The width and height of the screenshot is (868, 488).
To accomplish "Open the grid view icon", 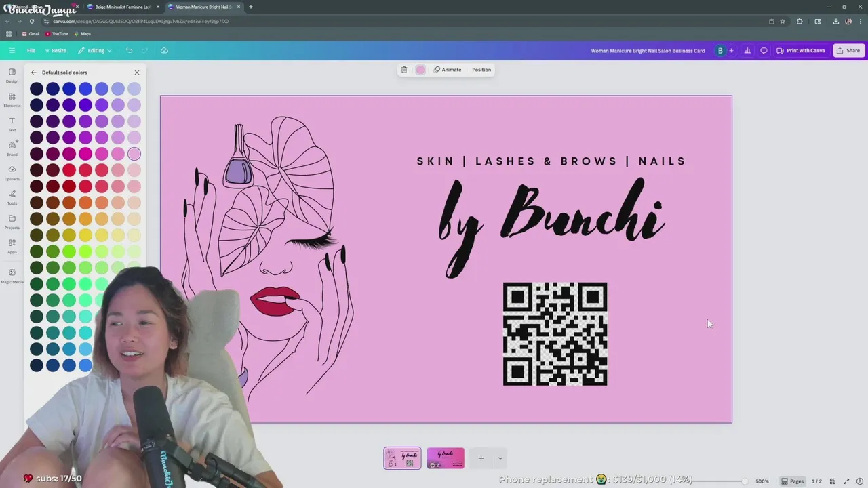I will [833, 481].
